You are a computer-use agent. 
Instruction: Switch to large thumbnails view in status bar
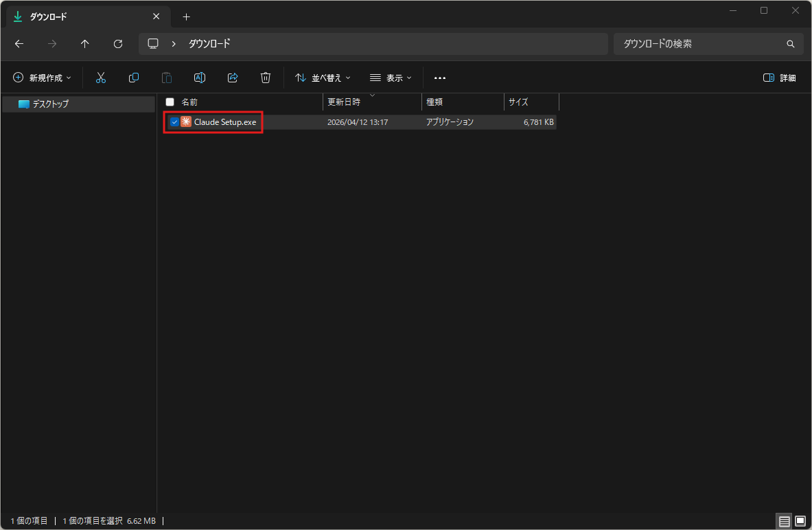pyautogui.click(x=800, y=521)
